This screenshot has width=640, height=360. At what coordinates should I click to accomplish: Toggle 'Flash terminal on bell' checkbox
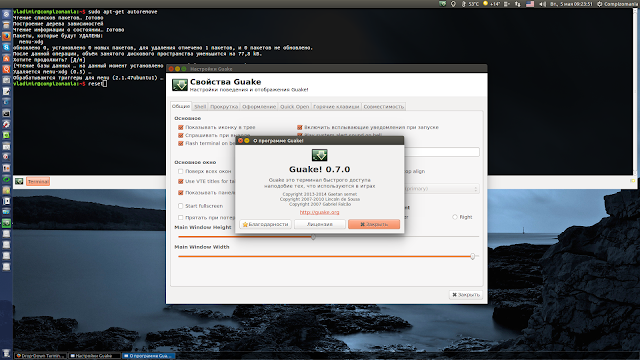point(181,143)
